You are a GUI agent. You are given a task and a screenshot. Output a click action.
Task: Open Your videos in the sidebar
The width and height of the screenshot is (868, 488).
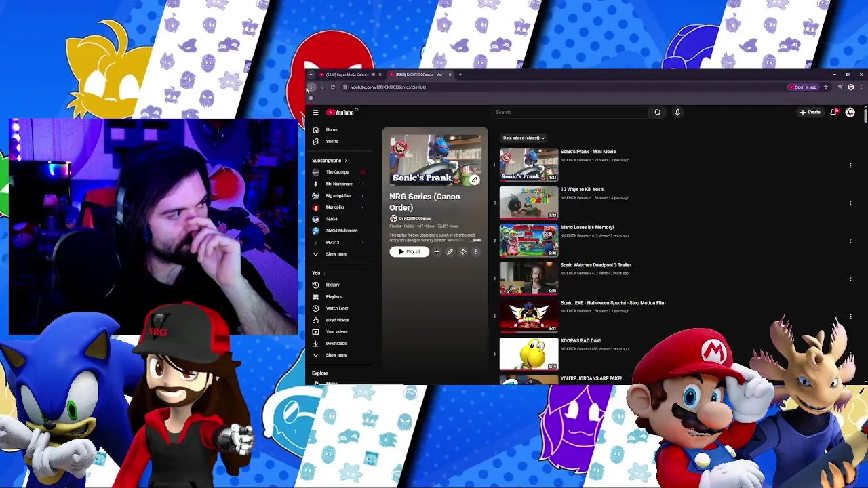tap(336, 332)
